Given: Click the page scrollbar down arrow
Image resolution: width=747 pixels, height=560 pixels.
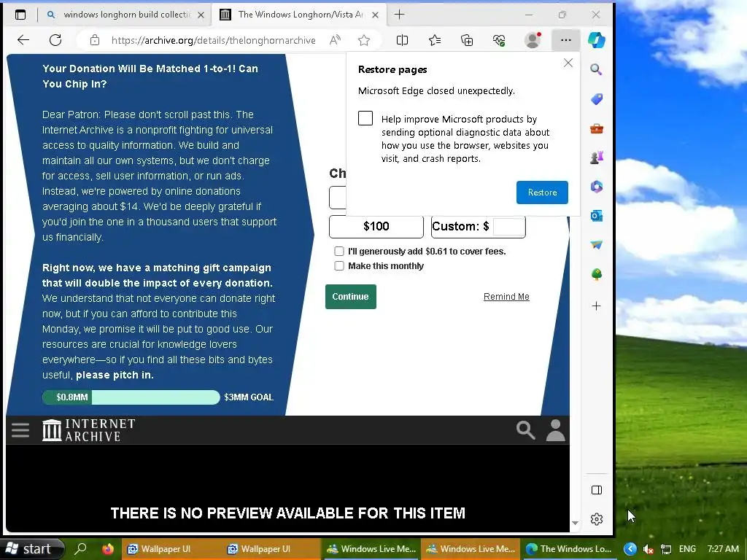Looking at the screenshot, I should (x=575, y=523).
